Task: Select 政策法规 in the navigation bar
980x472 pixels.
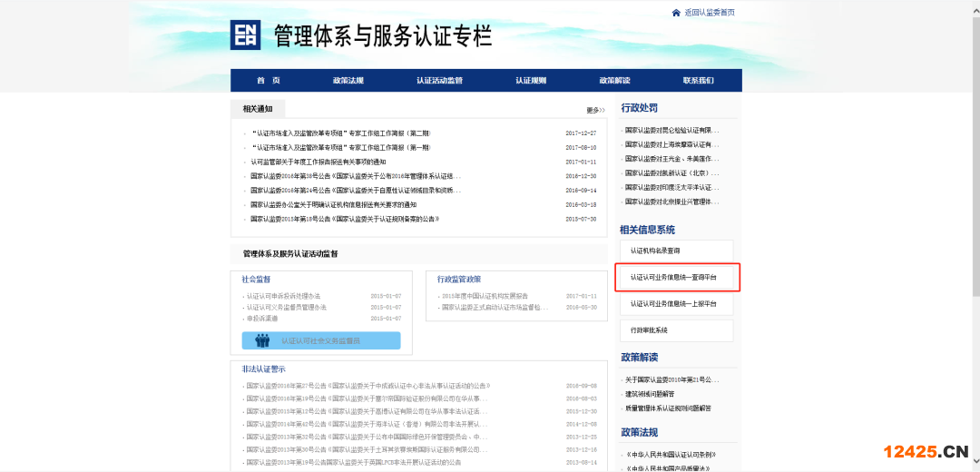Action: [348, 81]
